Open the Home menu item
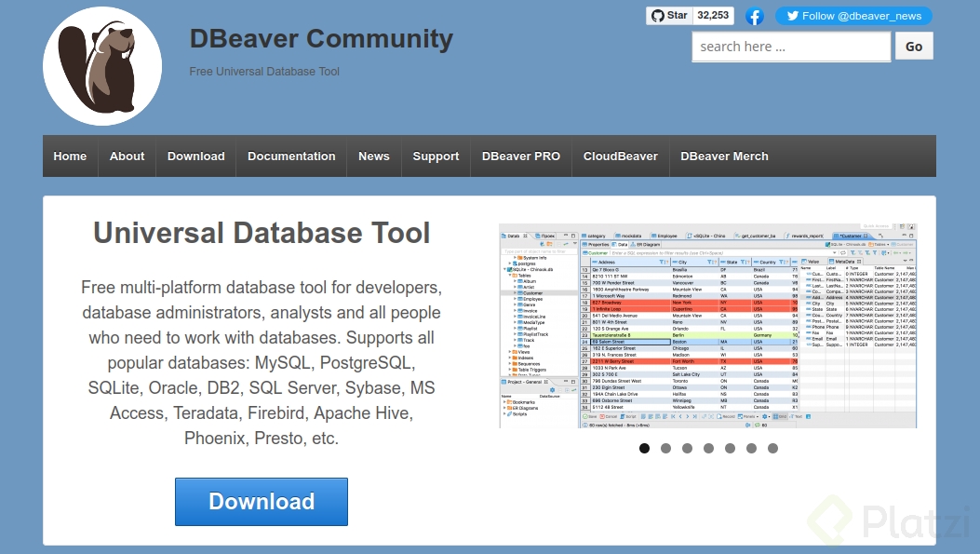Screen dimensions: 980x554 point(70,156)
